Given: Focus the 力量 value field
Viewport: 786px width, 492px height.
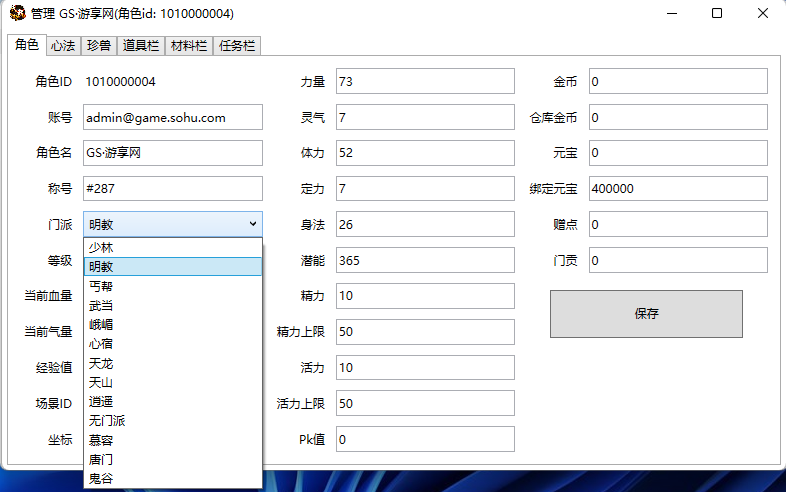Looking at the screenshot, I should click(425, 81).
